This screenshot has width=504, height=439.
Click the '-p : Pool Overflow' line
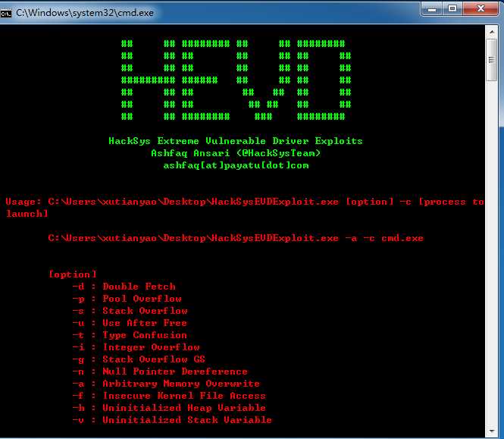(x=127, y=299)
